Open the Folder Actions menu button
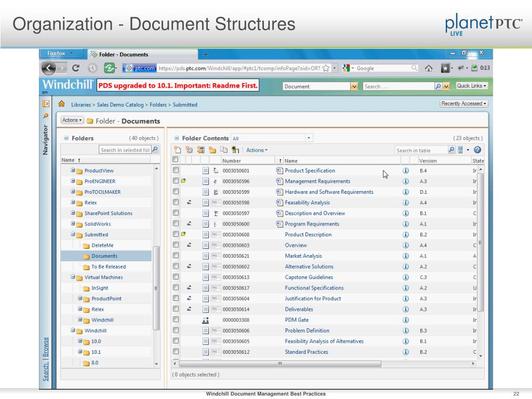The image size is (532, 399). coord(72,120)
